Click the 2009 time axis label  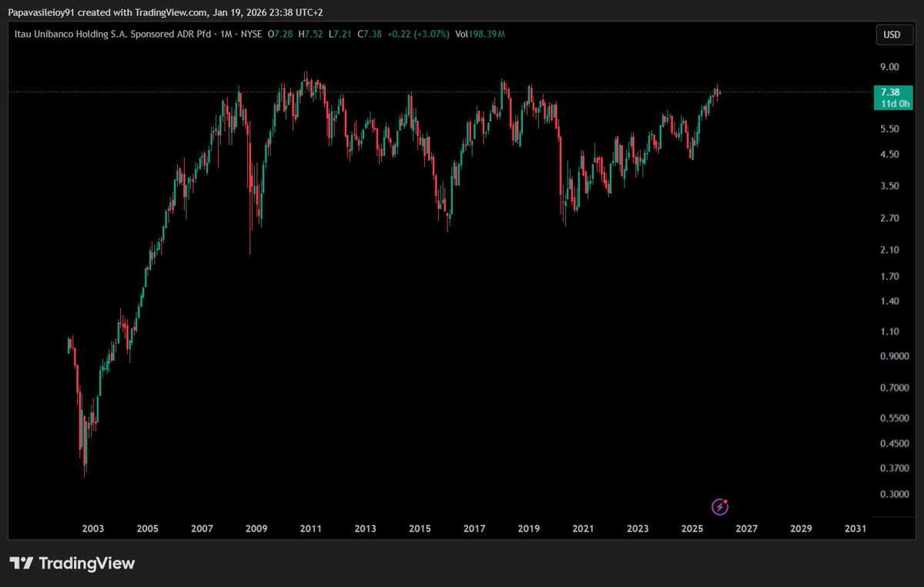click(x=256, y=529)
